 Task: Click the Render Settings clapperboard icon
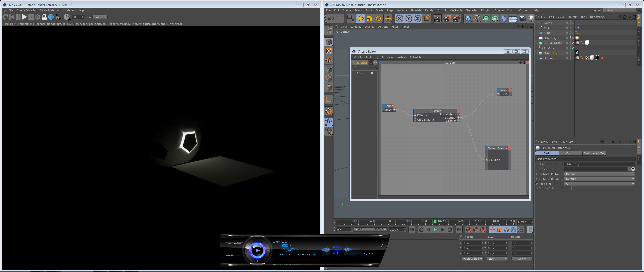click(x=456, y=18)
